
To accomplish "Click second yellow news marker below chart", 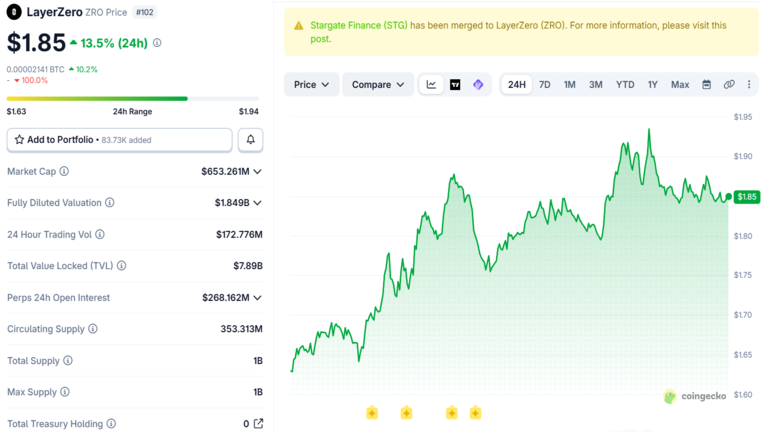I will (x=406, y=413).
